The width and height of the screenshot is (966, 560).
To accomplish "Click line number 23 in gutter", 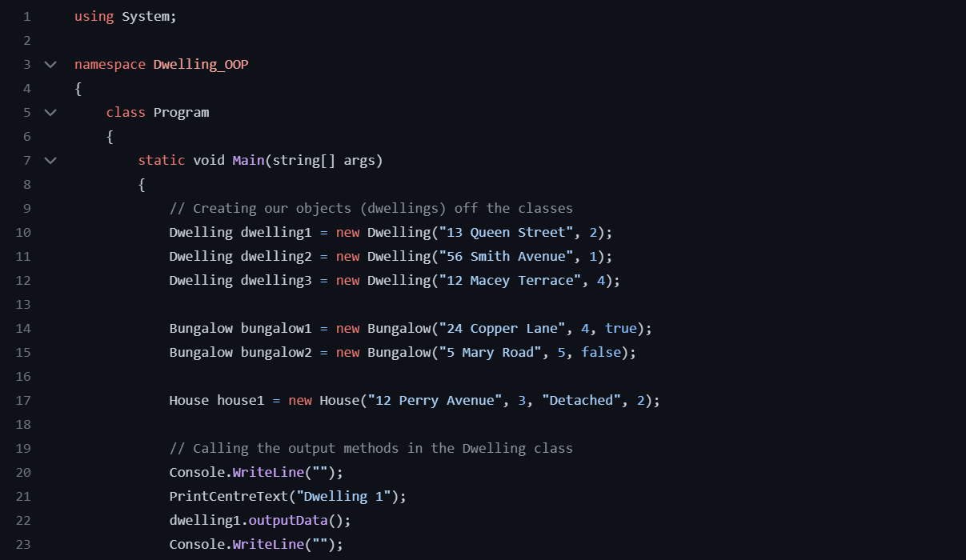I will click(22, 544).
